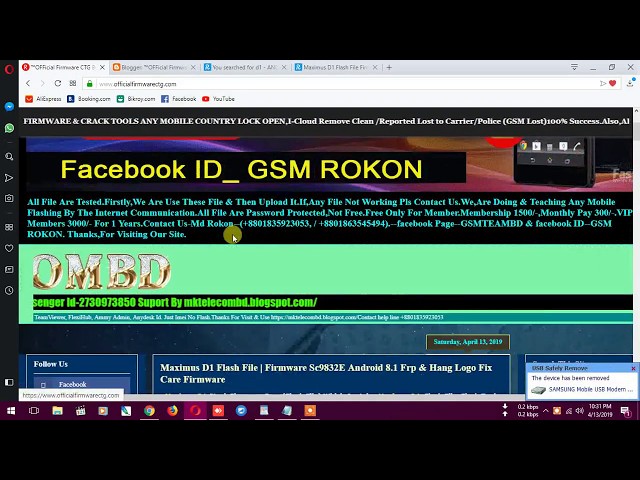Close the Maximus D1 Flash File tab
This screenshot has height=480, width=640.
pyautogui.click(x=375, y=67)
